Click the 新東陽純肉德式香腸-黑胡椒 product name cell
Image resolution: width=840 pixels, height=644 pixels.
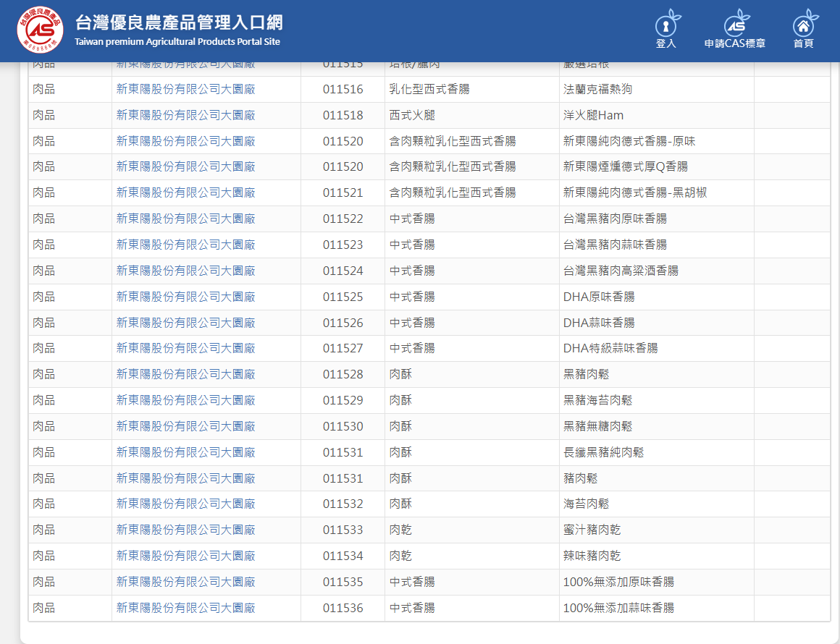pos(635,192)
